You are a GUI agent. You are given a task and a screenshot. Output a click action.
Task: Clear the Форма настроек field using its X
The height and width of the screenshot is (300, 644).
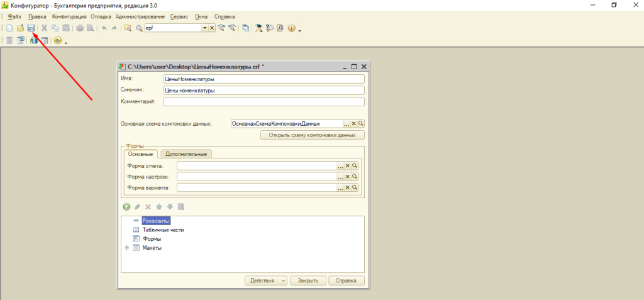coord(347,177)
